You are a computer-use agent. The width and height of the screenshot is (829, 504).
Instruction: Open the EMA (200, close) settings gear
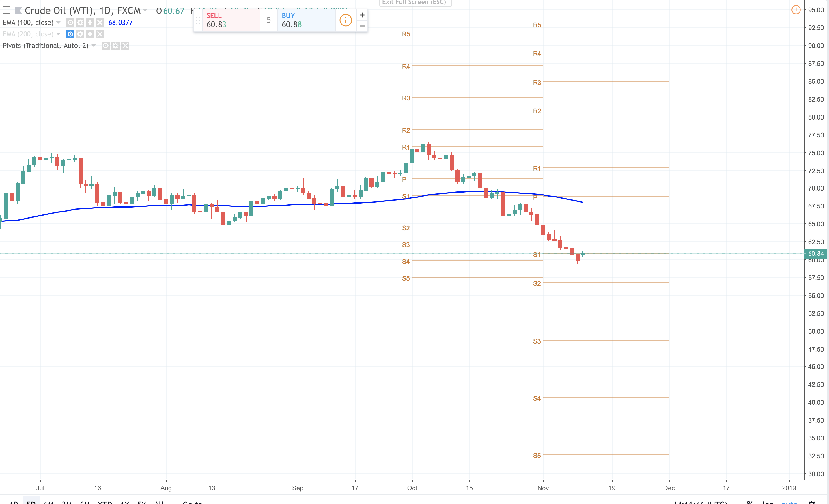tap(80, 34)
